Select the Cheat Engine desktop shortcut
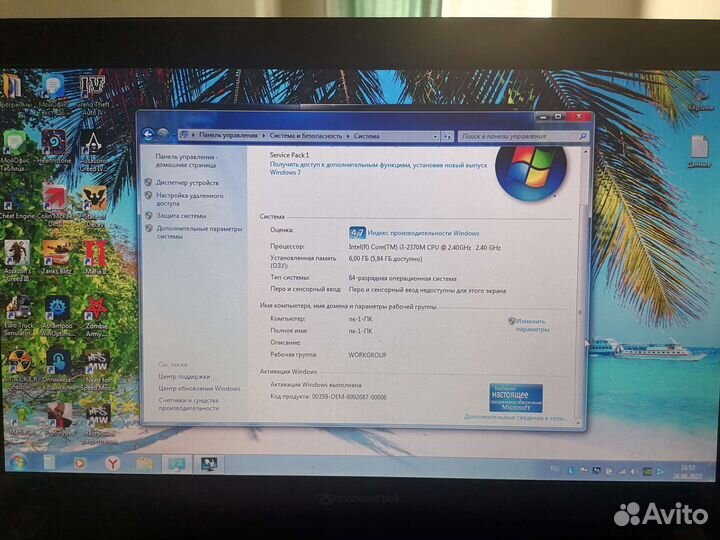Screen dimensions: 720x540 pyautogui.click(x=17, y=206)
